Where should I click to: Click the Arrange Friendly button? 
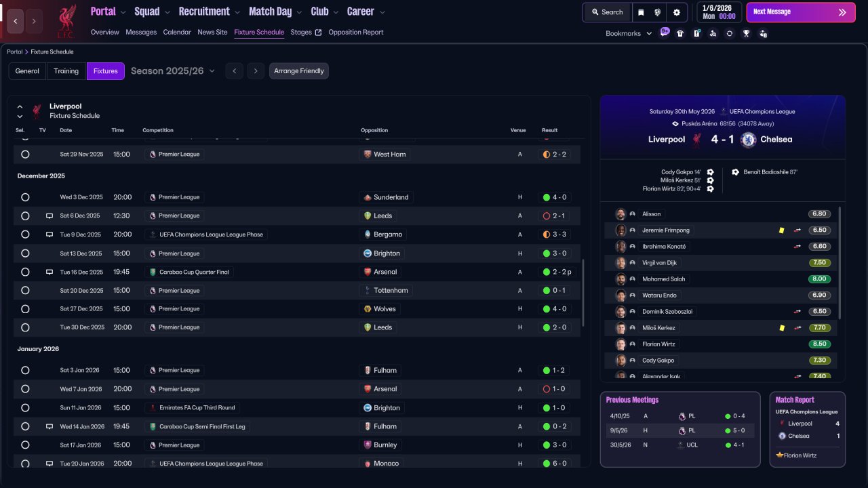(x=299, y=71)
